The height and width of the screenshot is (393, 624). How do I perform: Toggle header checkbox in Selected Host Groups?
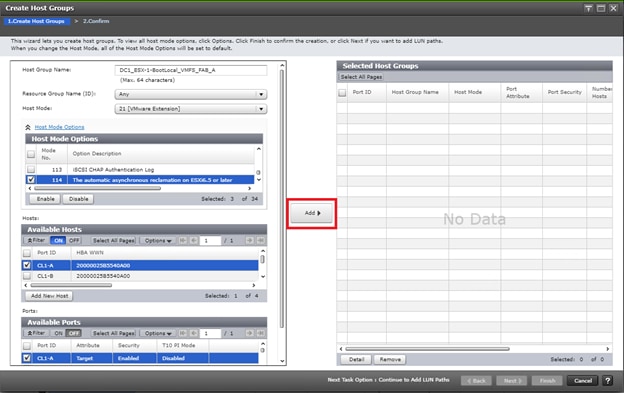point(342,93)
